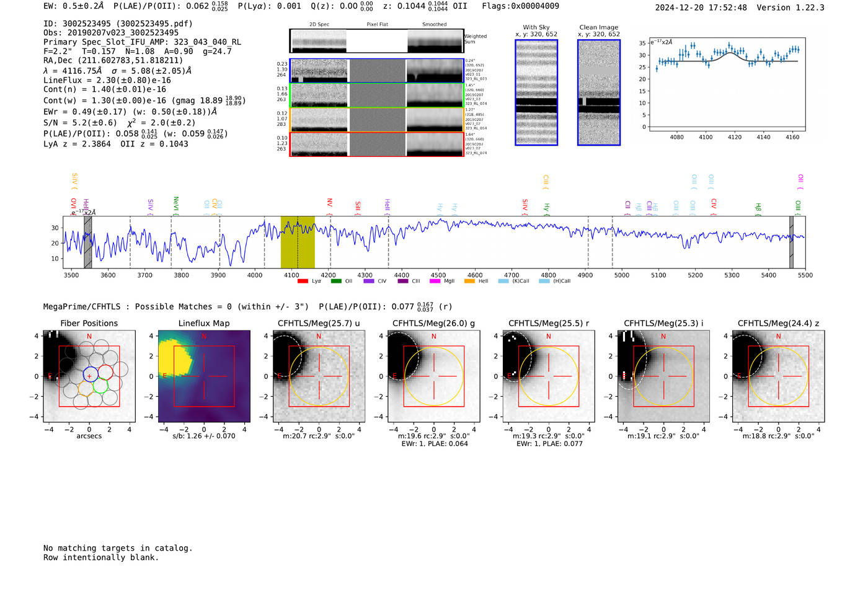This screenshot has height=591, width=868.
Task: Select the red-bordered 2D spectrum row
Action: coord(377,144)
